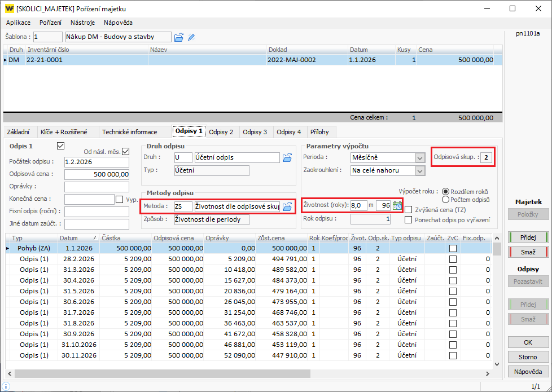Screen dimensions: 552x392
Task: Expand the Perioda dropdown
Action: 420,157
